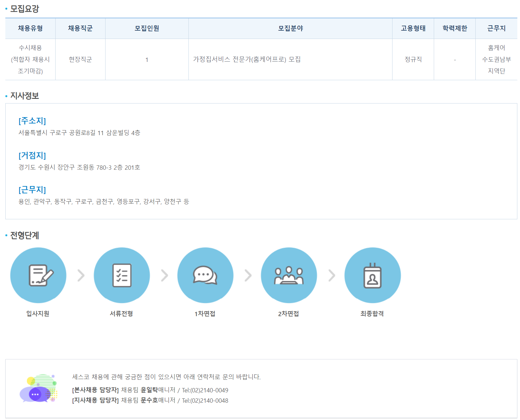Click the arrow between 서류전형 and 1차면접
The image size is (520, 420).
[164, 275]
